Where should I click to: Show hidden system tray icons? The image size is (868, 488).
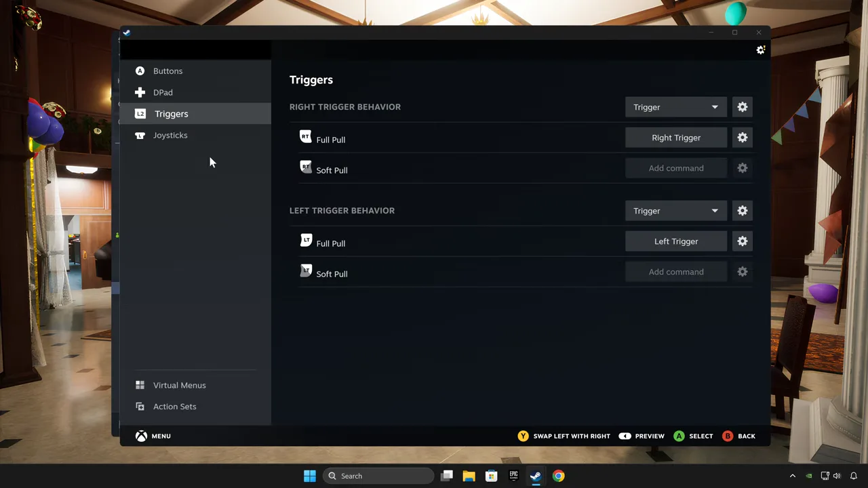tap(792, 476)
